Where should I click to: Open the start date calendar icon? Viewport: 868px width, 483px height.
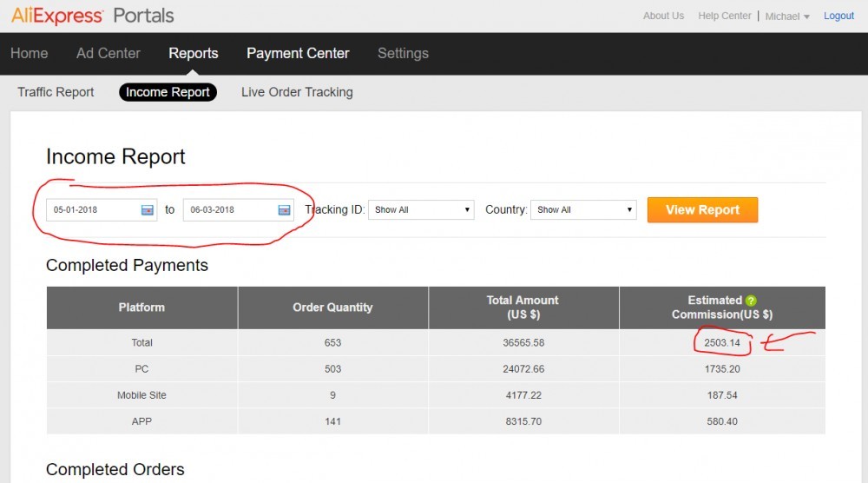click(x=148, y=210)
